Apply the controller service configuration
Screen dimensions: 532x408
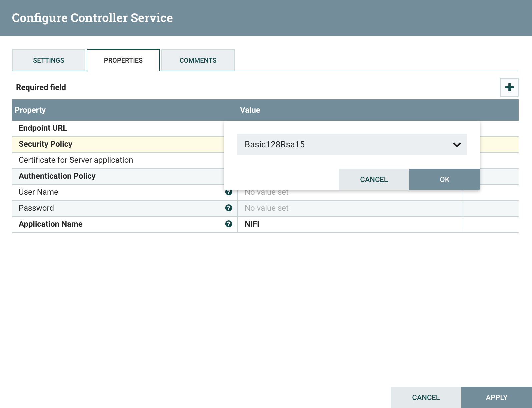point(497,397)
